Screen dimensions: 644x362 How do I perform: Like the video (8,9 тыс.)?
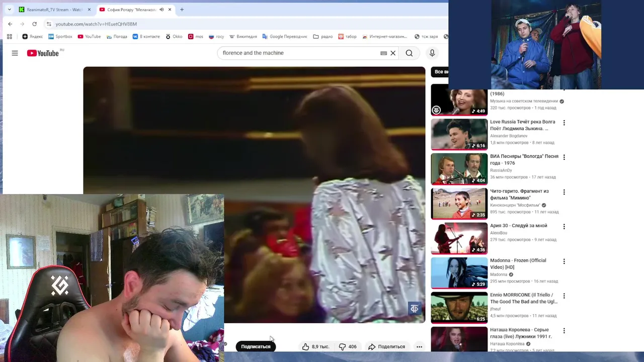click(315, 346)
